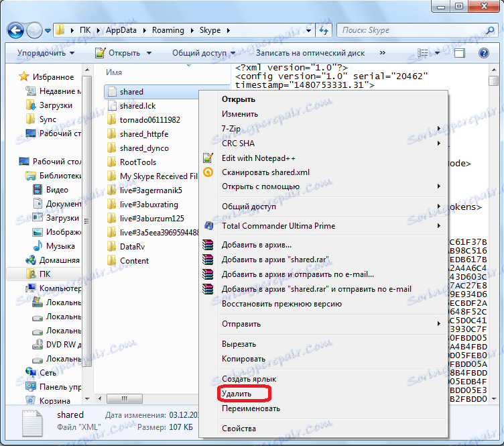The height and width of the screenshot is (446, 504).
Task: Open the 7-Zip submenu
Action: click(323, 129)
